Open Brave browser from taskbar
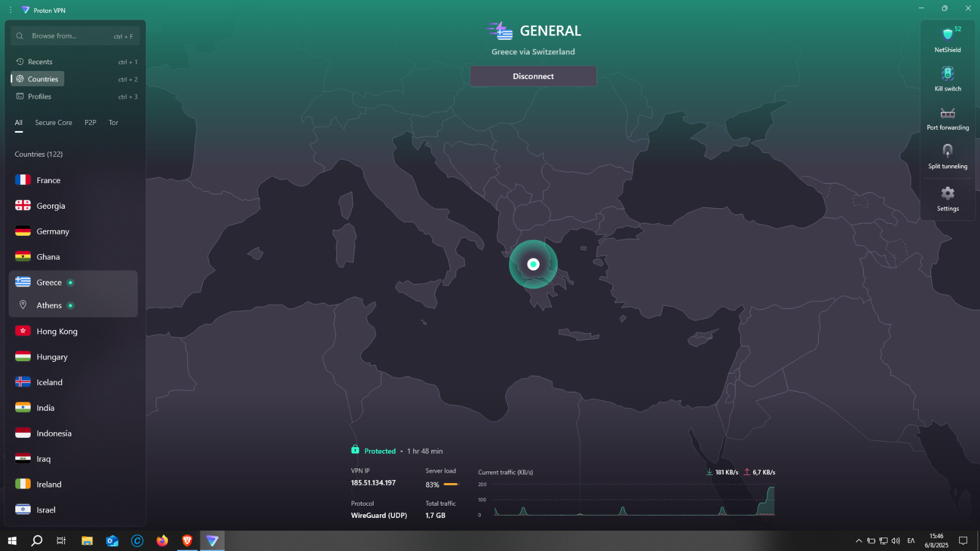Viewport: 980px width, 551px height. pos(187,541)
